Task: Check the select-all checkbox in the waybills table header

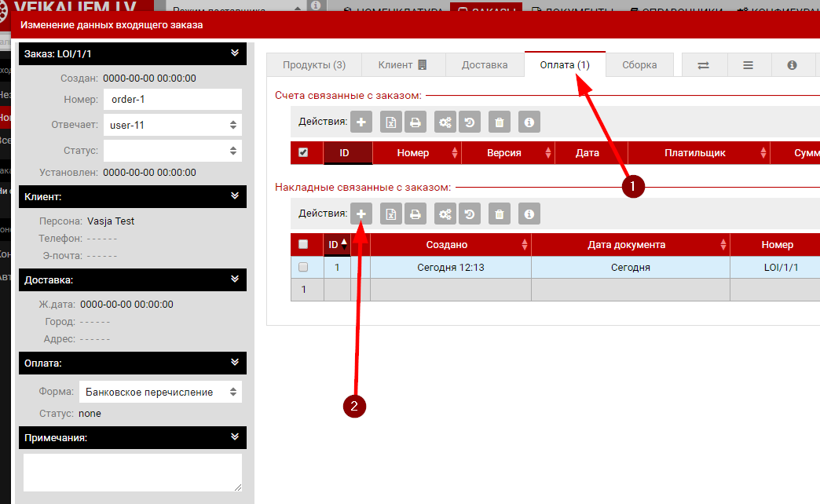Action: (303, 244)
